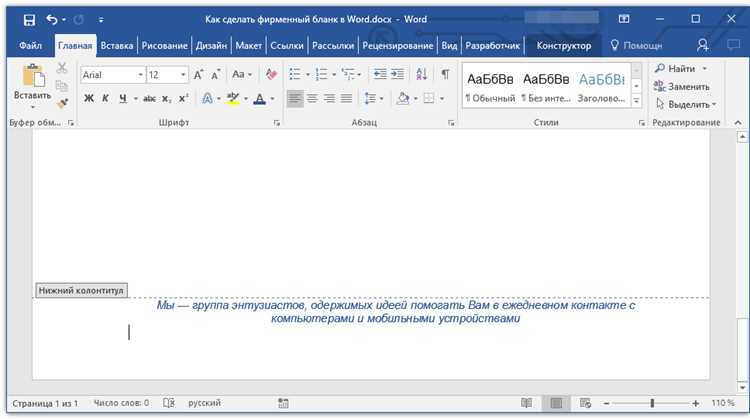Image resolution: width=750 pixels, height=419 pixels.
Task: Open text effects (outlined A) icon
Action: click(x=208, y=99)
